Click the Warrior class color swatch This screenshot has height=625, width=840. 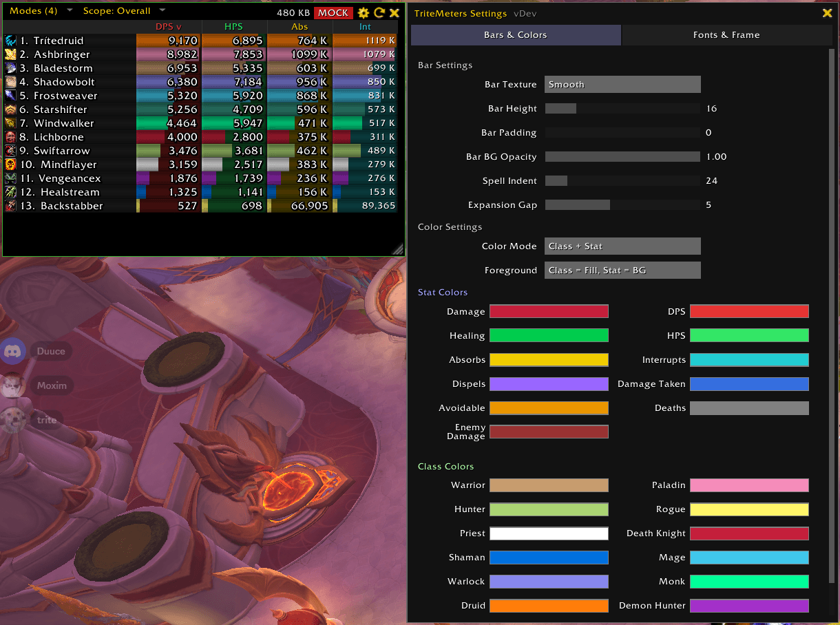549,485
